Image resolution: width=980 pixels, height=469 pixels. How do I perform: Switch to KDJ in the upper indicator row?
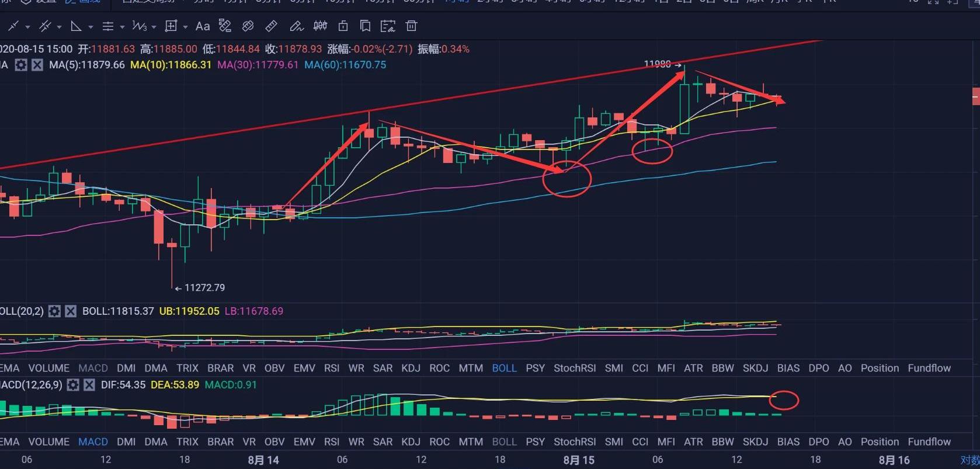tap(411, 368)
